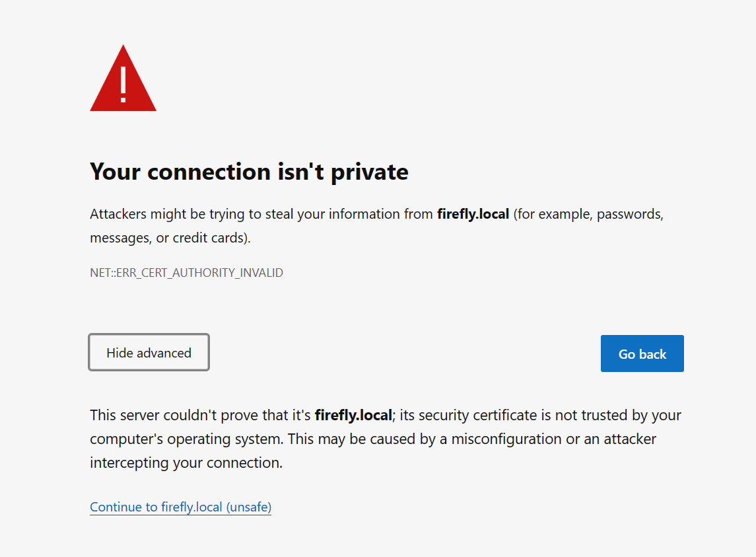Click bold firefly.local in the Attackers sentence
This screenshot has height=557, width=756.
(473, 214)
